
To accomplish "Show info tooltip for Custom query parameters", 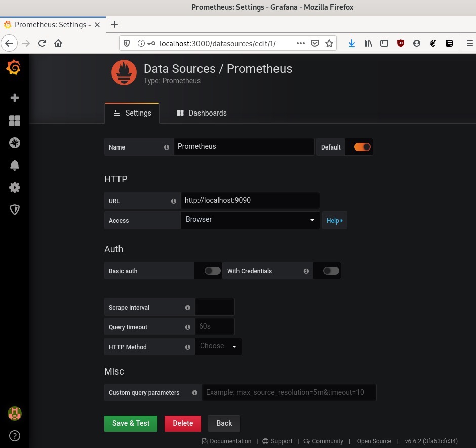I will point(194,393).
